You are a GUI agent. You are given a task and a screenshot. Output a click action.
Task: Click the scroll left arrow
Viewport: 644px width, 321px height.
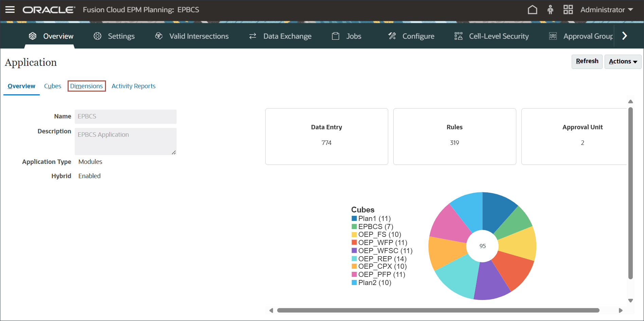click(271, 310)
